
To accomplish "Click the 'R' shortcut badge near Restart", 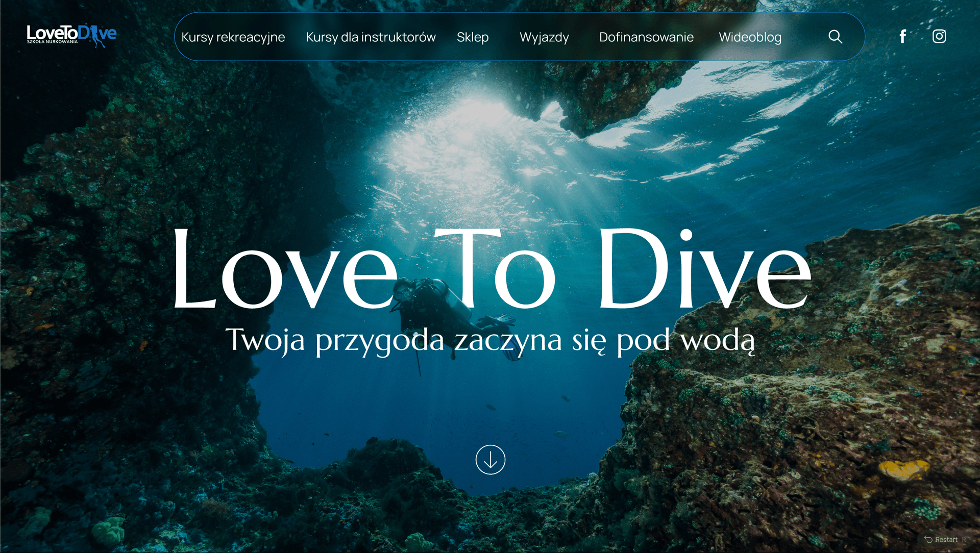I will pos(964,539).
